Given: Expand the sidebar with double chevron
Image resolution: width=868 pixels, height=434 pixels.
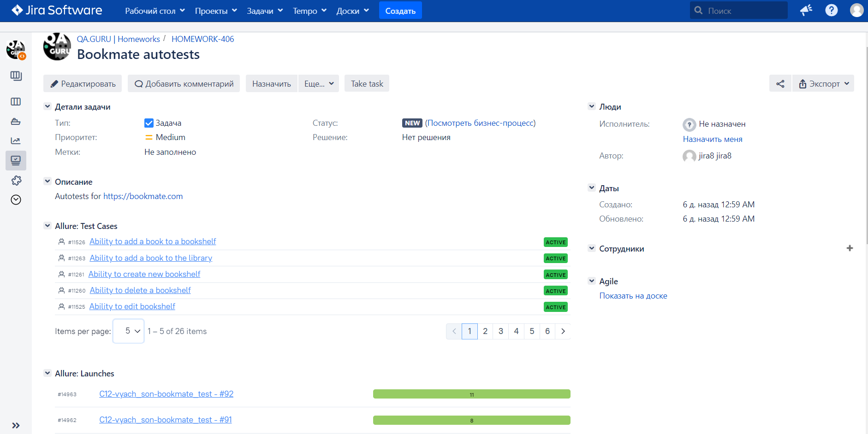Looking at the screenshot, I should [x=16, y=425].
